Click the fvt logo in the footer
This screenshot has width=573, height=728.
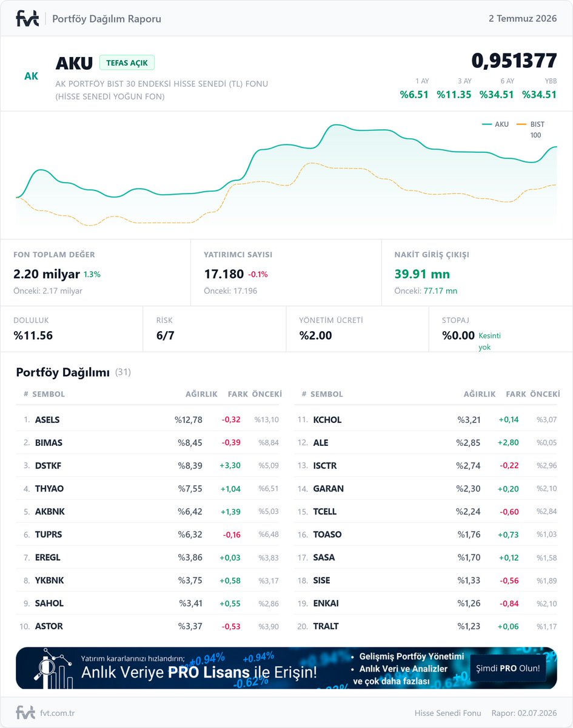pos(25,713)
